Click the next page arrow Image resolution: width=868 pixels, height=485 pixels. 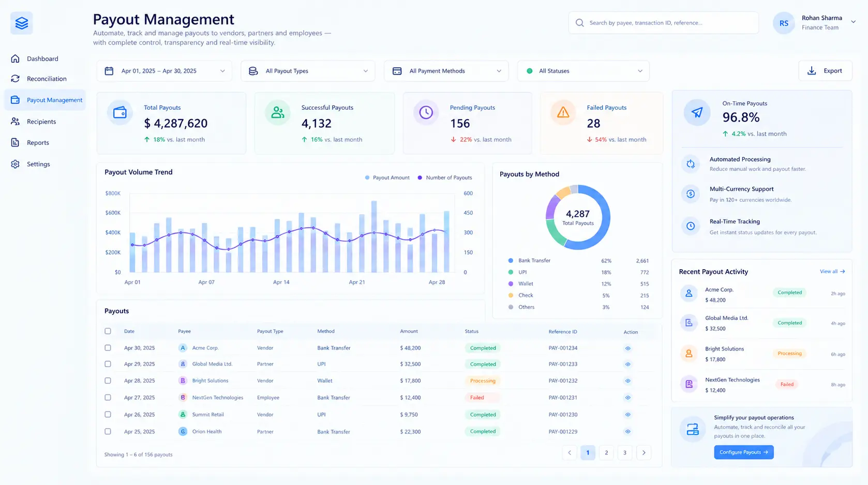tap(644, 453)
